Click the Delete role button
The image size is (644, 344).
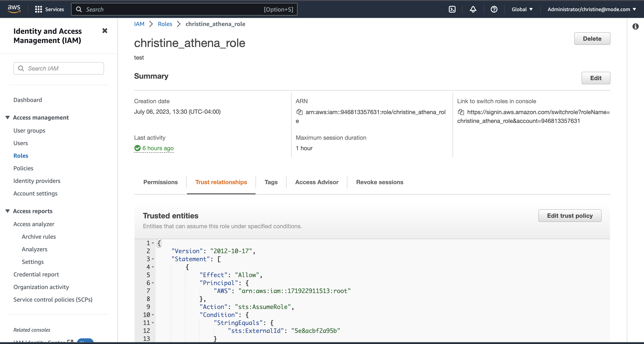click(x=592, y=39)
